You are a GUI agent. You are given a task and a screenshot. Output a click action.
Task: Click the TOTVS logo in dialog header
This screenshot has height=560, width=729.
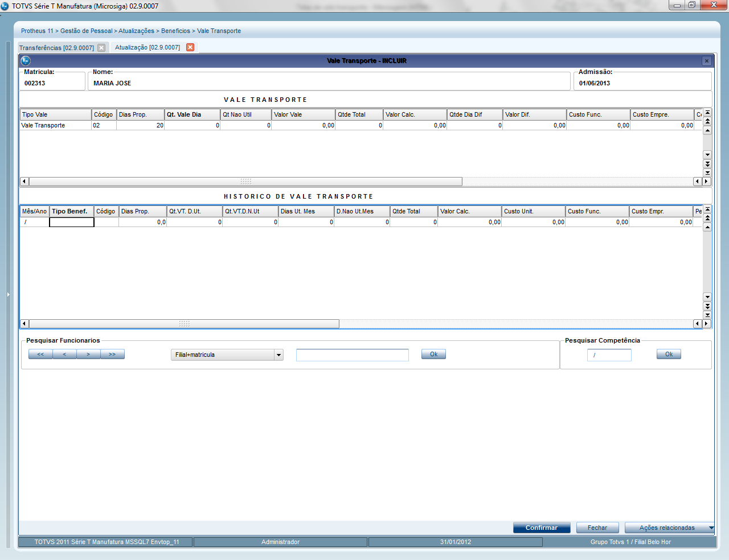pos(25,60)
